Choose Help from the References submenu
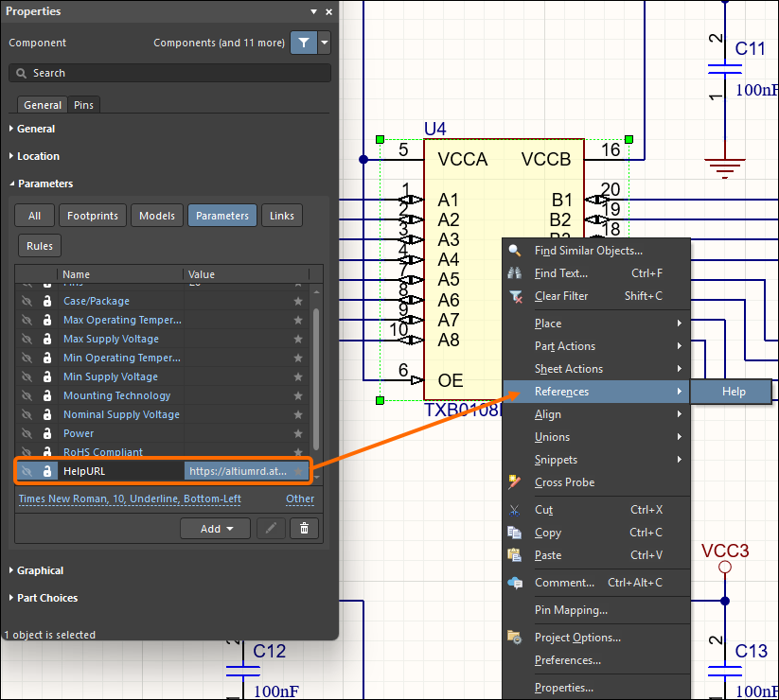 pos(734,392)
